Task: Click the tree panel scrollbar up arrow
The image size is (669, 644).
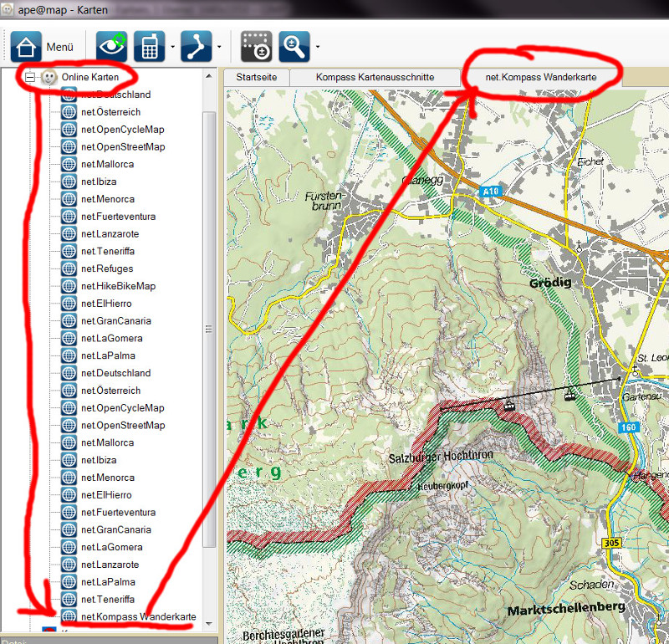Action: click(x=210, y=77)
